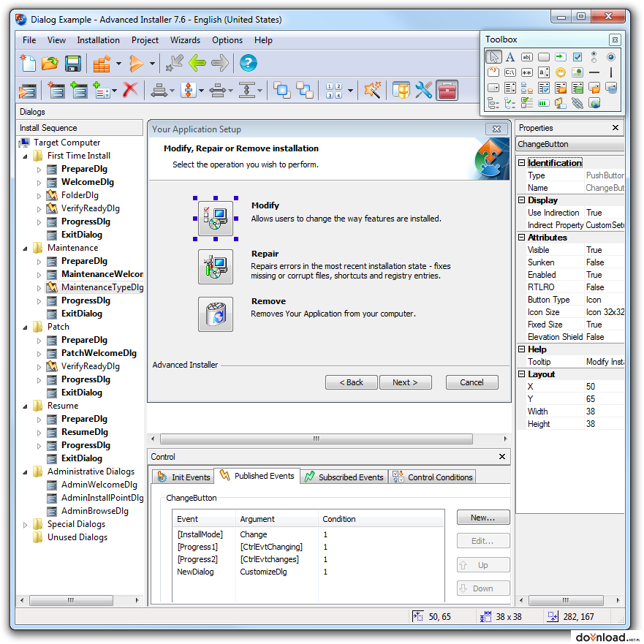
Task: Build the project with the orange bricks icon
Action: click(x=102, y=64)
